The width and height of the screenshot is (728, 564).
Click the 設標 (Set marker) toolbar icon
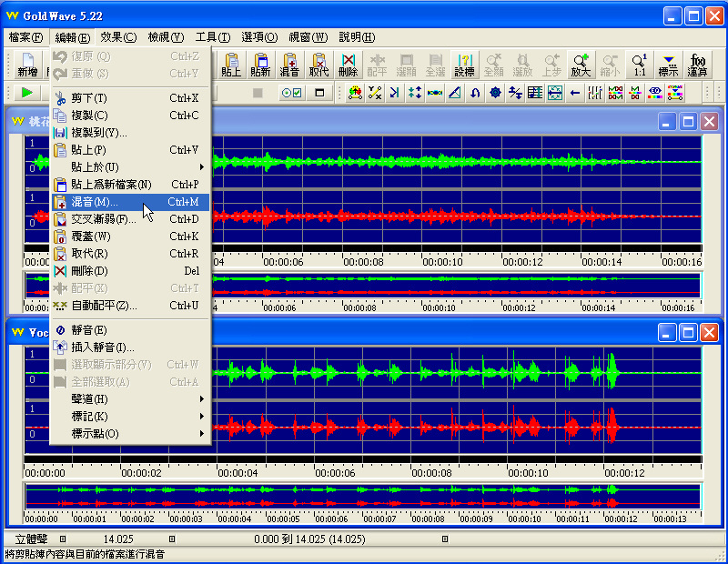pos(464,64)
